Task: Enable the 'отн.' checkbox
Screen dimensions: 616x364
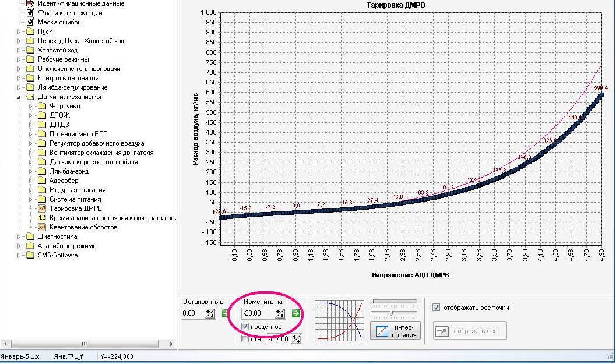Action: point(245,339)
